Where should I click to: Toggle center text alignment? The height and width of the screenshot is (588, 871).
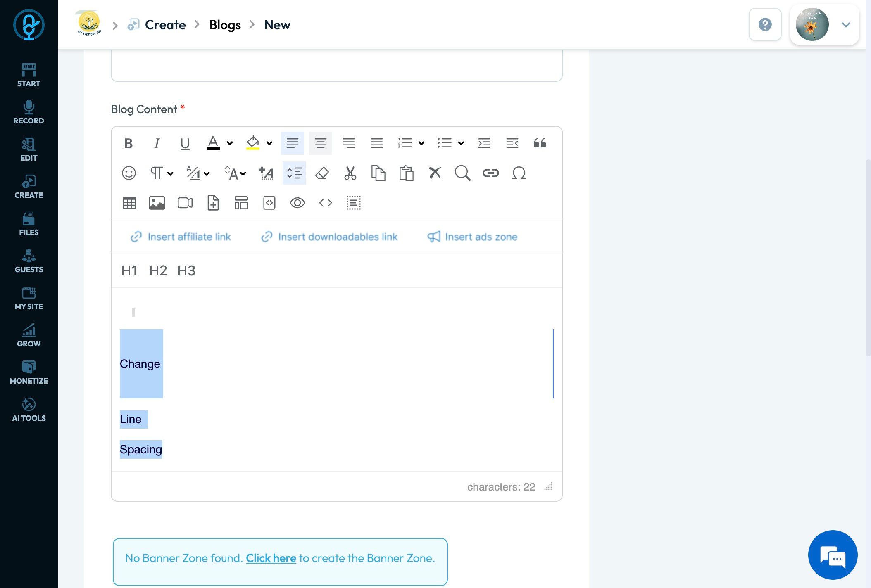coord(320,143)
